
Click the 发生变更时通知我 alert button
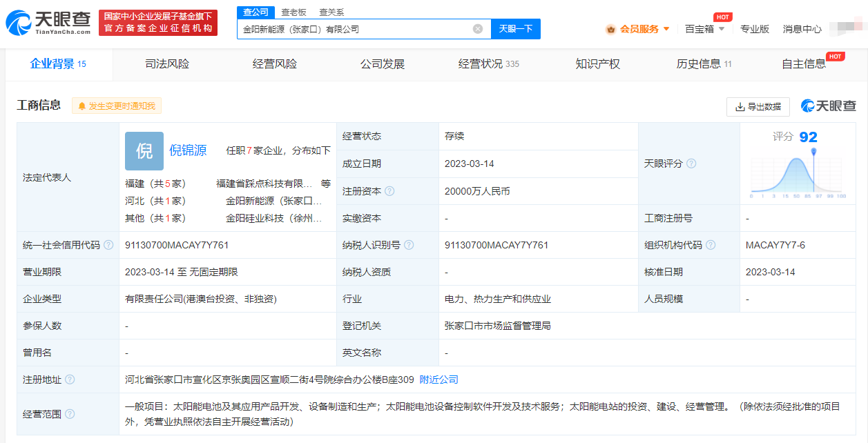point(117,106)
